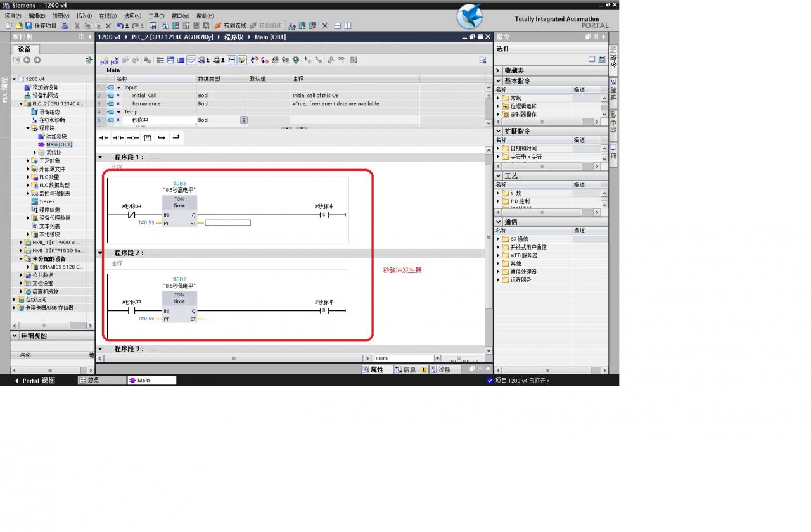811x532 pixels.
Task: Click the delete network icon in editor toolbar
Action: (115, 60)
